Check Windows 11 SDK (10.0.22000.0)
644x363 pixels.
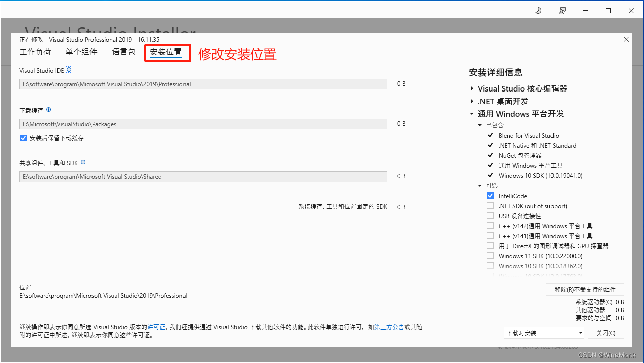(x=490, y=256)
